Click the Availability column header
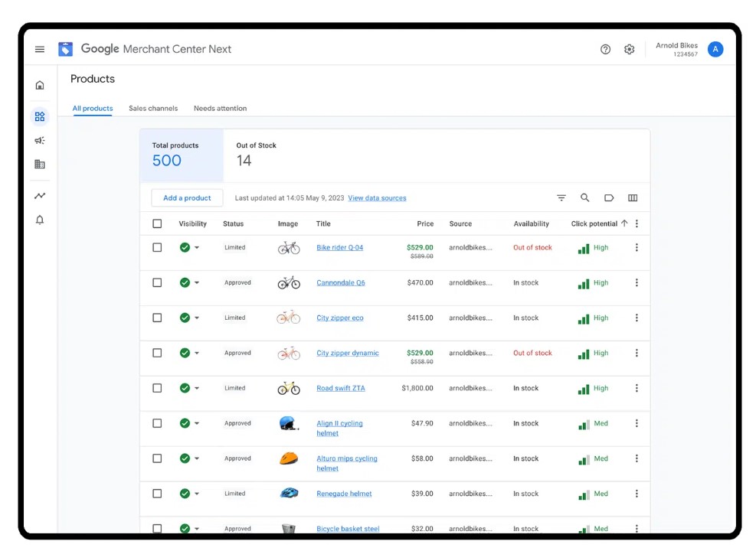This screenshot has height=551, width=756. coord(532,223)
